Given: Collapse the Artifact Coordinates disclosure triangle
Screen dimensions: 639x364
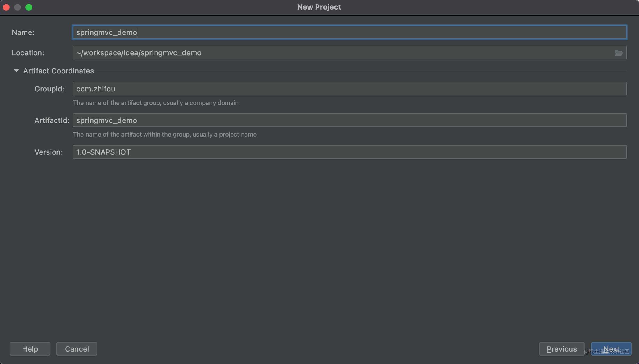Looking at the screenshot, I should (x=16, y=71).
